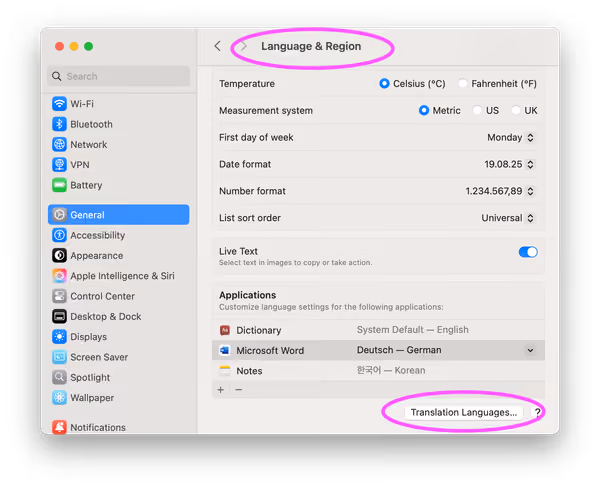Select the VPN icon in sidebar
The width and height of the screenshot is (600, 488).
click(59, 165)
